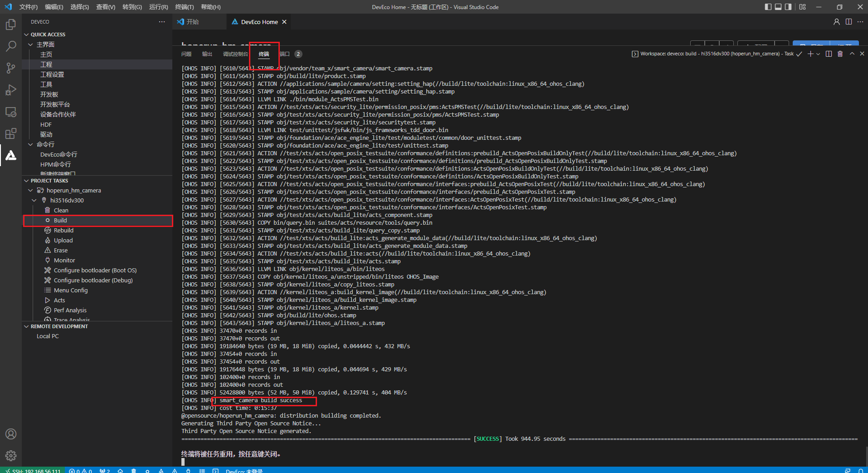Click the DevEco account person icon in editor toolbar
The width and height of the screenshot is (868, 473).
[x=837, y=22]
